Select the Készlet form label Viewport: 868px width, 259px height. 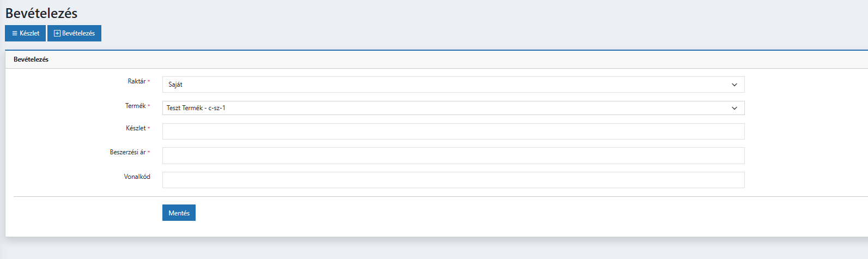136,128
